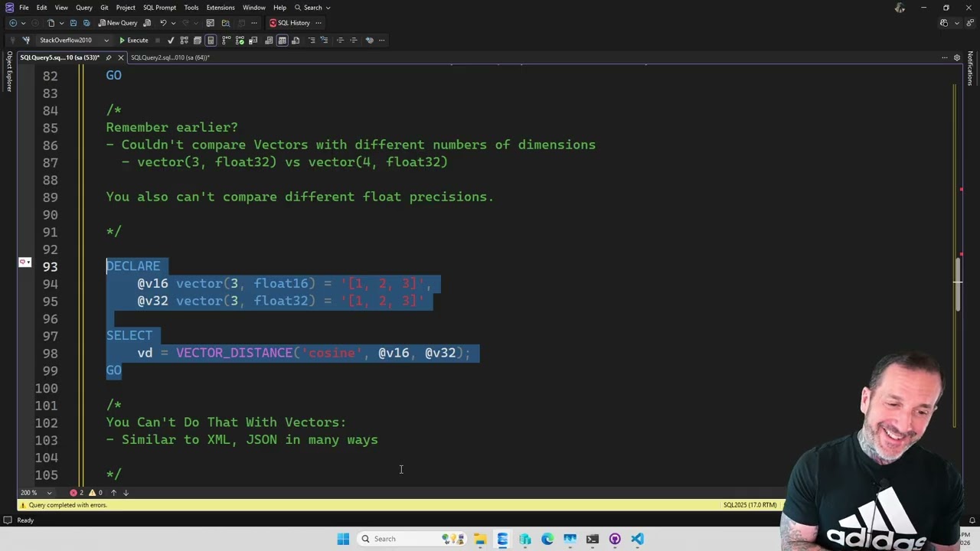Click the Save All icon
Image resolution: width=980 pixels, height=551 pixels.
(87, 23)
